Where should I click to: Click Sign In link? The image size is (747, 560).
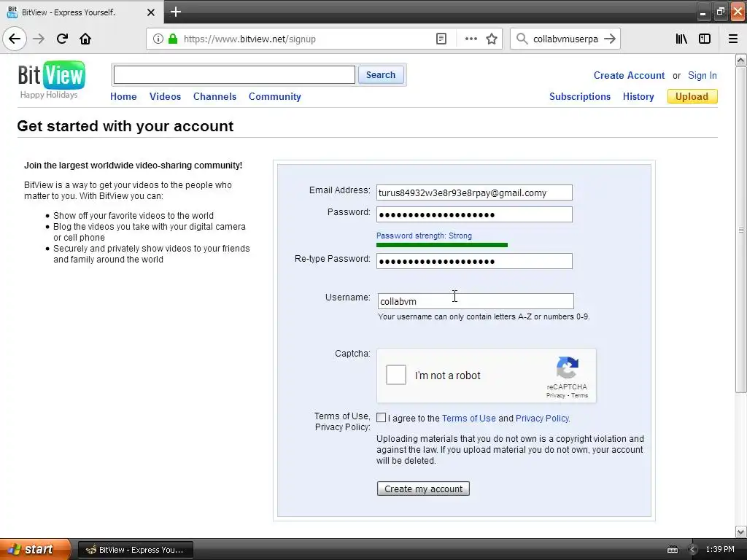703,75
